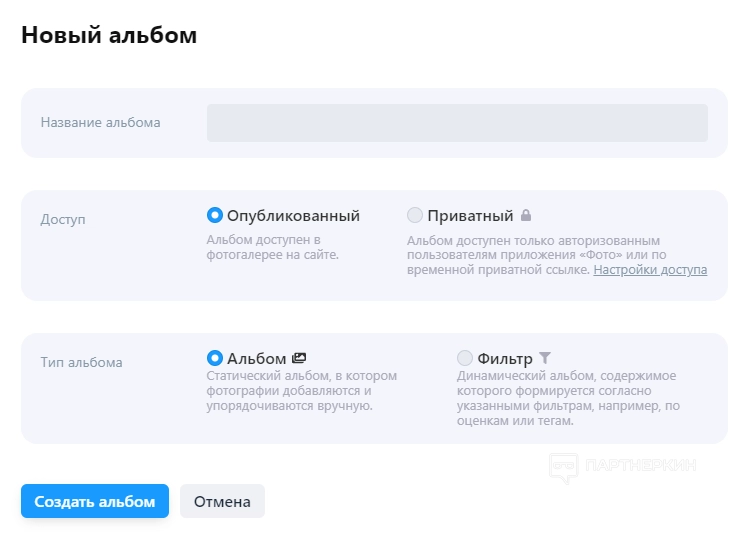747x536 pixels.
Task: Click the funnel icon beside Фильтр
Action: tap(545, 358)
